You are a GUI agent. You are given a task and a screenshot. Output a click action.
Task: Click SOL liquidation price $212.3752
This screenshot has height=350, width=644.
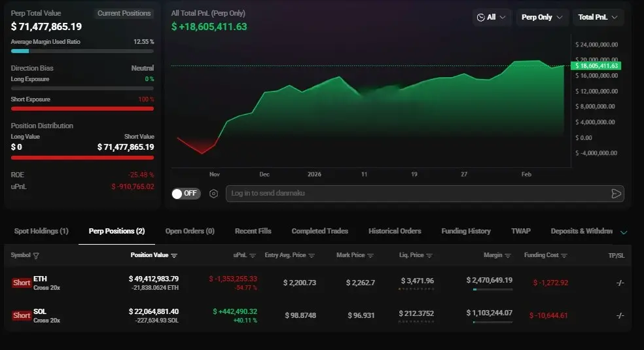click(416, 313)
